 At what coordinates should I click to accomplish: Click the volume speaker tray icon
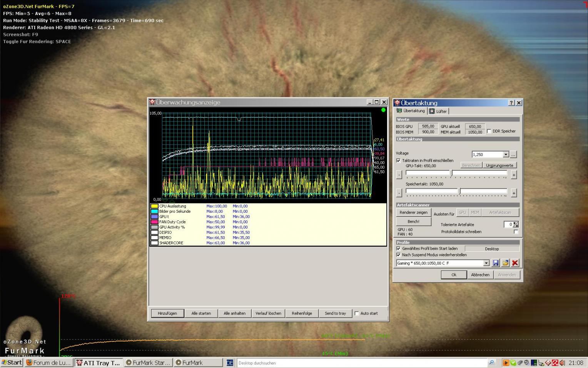point(562,363)
